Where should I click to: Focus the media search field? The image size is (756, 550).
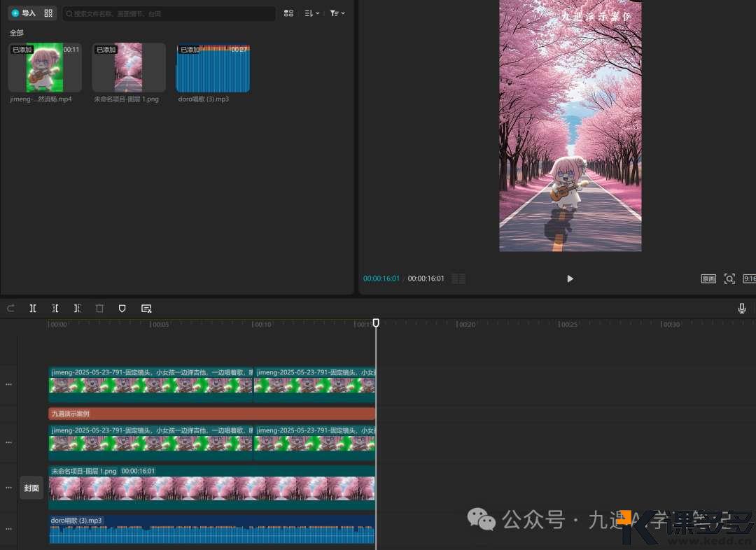click(169, 13)
